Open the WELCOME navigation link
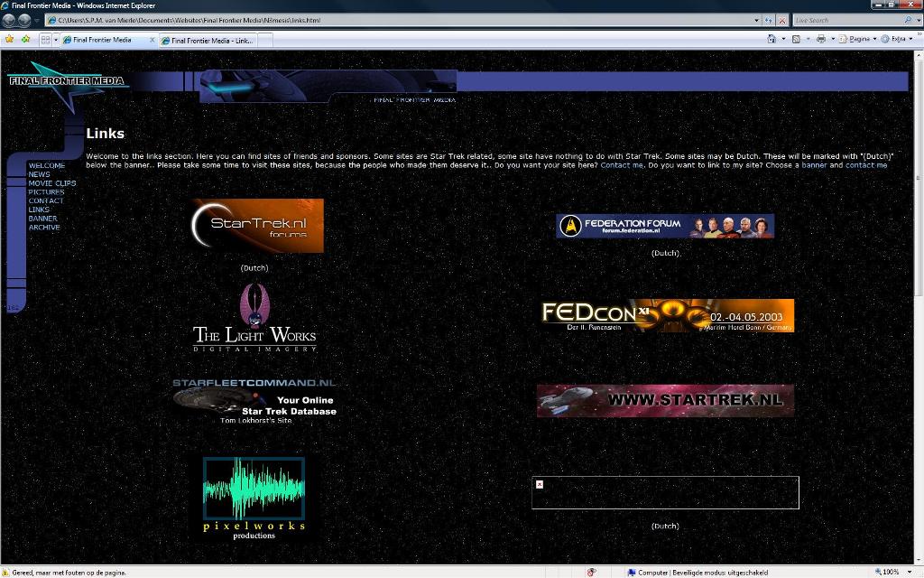The image size is (924, 578). pyautogui.click(x=47, y=166)
